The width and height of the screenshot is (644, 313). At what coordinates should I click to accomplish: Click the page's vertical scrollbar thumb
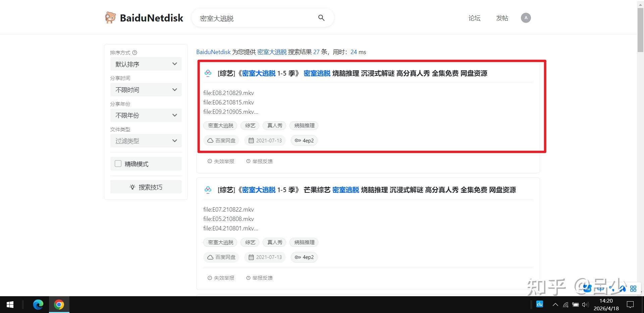[640, 30]
